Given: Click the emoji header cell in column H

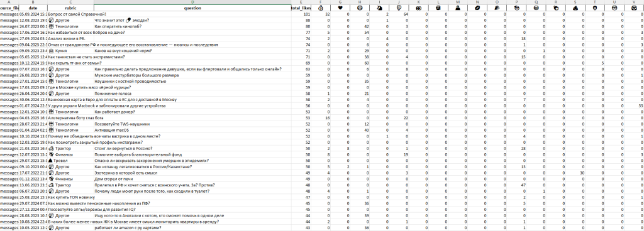Looking at the screenshot, I should (x=360, y=8).
